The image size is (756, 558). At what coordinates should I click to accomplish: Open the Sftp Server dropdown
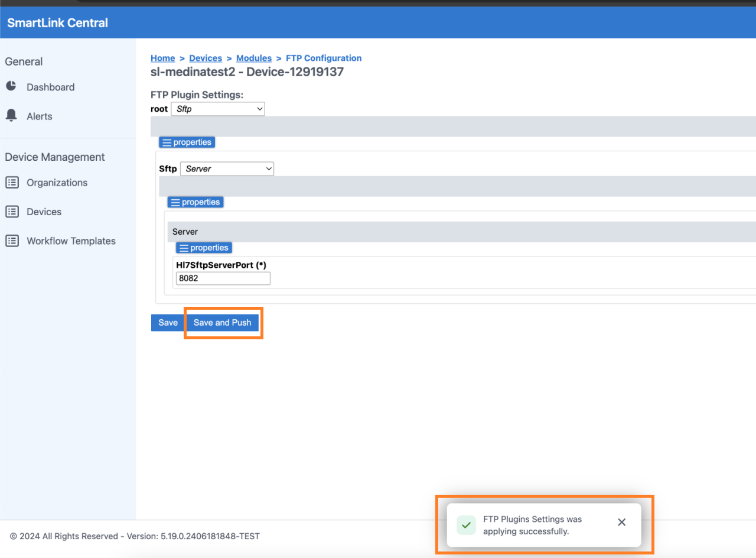[227, 168]
